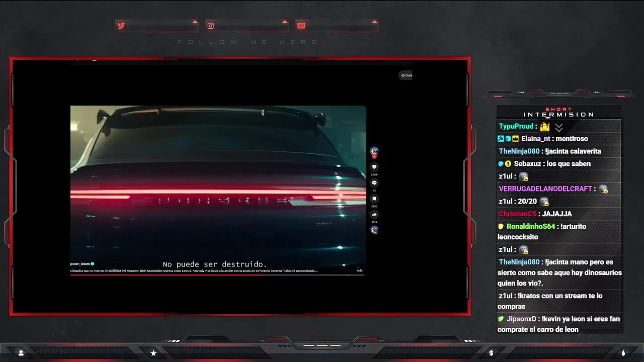Click the emote after z1ul '20/20'
The image size is (644, 362).
click(544, 202)
